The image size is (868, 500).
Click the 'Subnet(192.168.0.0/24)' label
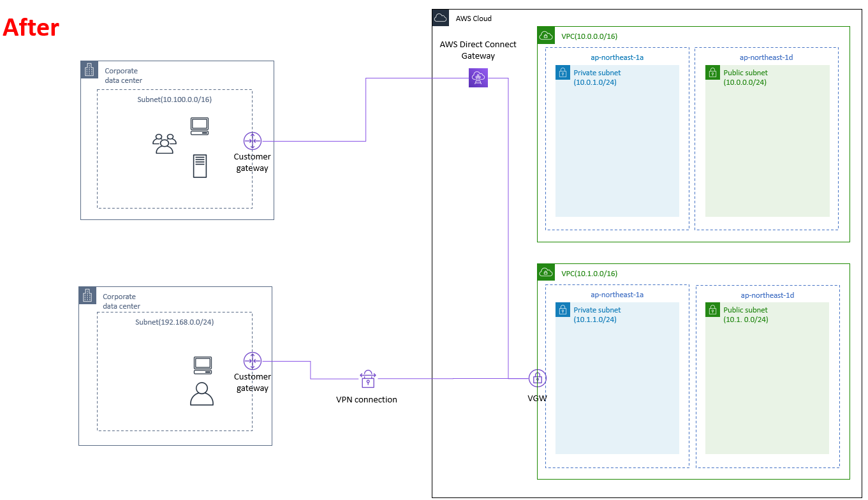pyautogui.click(x=175, y=322)
